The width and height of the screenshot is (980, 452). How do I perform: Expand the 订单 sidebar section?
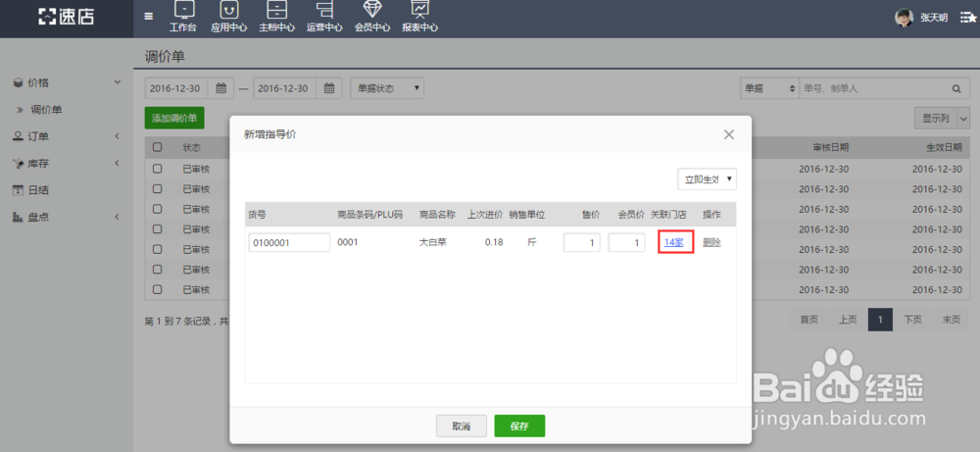point(67,136)
